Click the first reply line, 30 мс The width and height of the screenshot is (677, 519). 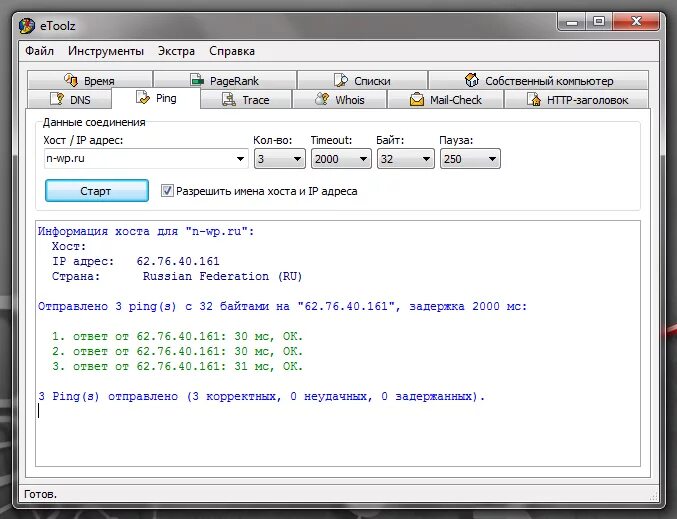177,336
